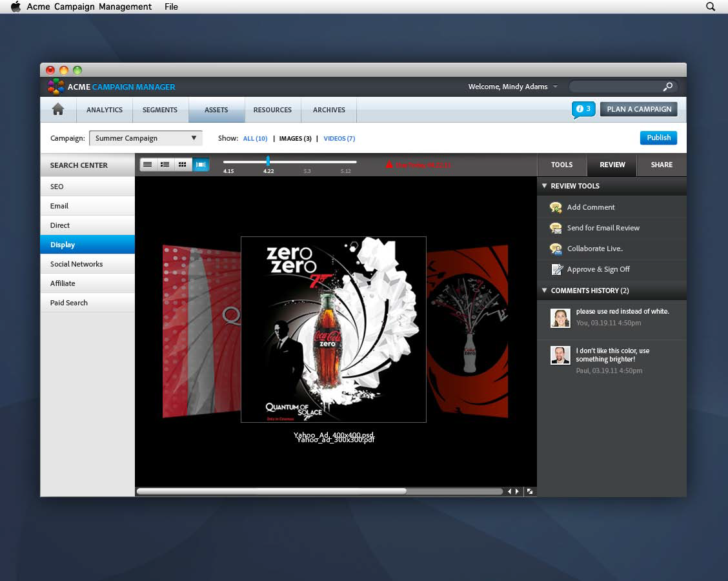Open the Summer Campaign dropdown
Screen dimensions: 728x581
click(x=146, y=138)
